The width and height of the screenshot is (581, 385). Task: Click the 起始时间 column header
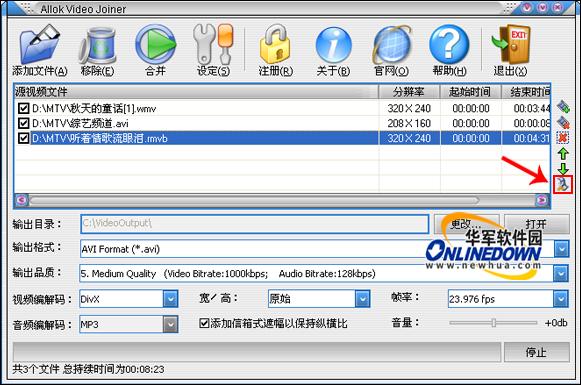click(x=471, y=92)
